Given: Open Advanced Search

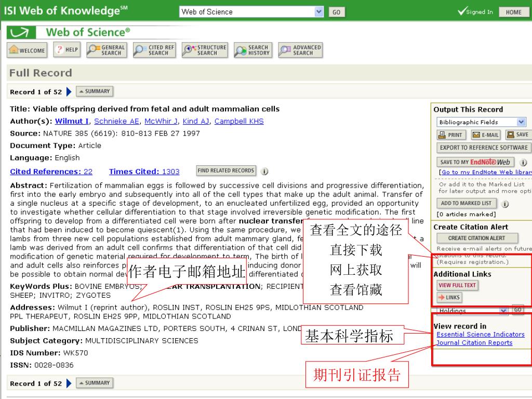Looking at the screenshot, I should (300, 50).
